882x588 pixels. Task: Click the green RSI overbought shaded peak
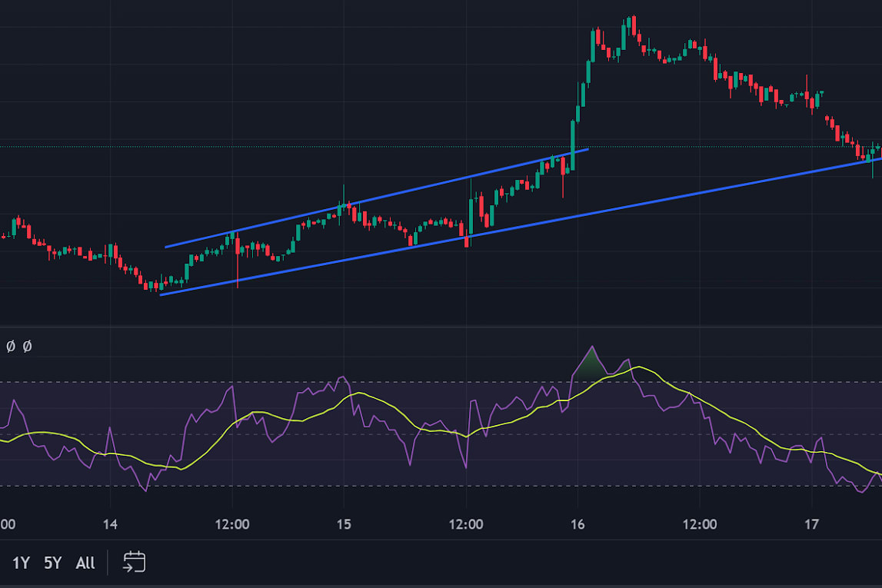pos(590,367)
